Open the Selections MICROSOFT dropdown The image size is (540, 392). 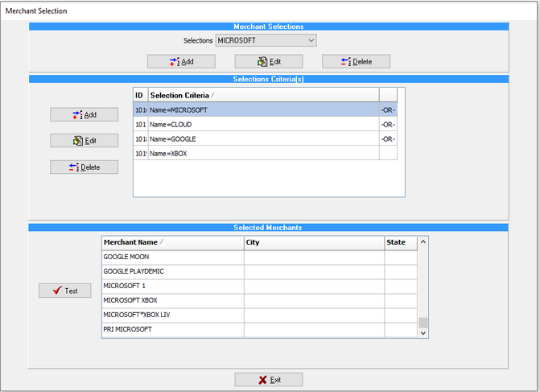(x=266, y=40)
